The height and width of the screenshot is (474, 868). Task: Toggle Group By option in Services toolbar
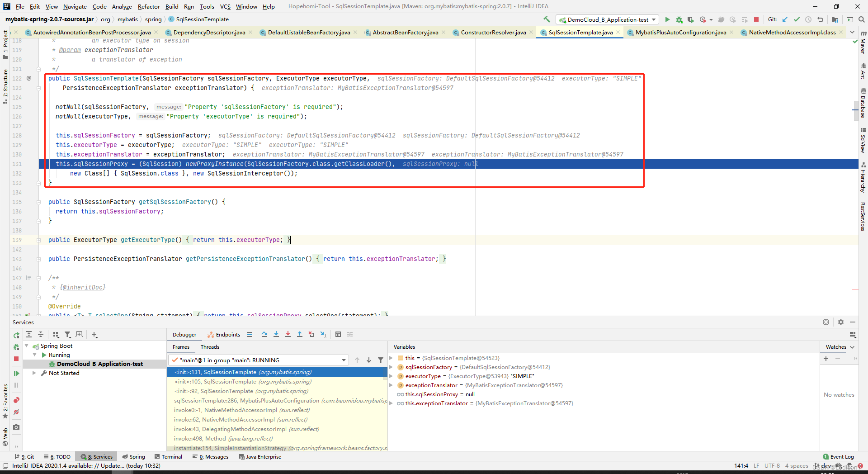(56, 334)
